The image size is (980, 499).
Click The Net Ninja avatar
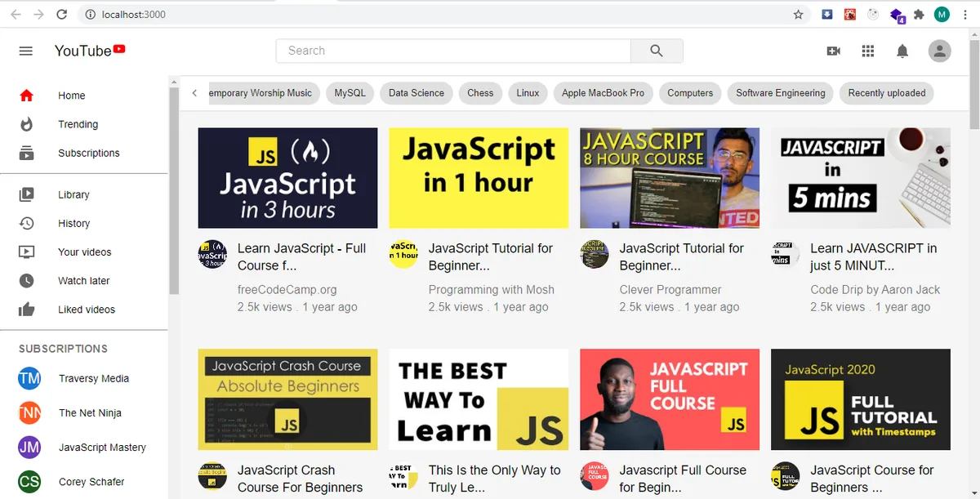tap(29, 412)
